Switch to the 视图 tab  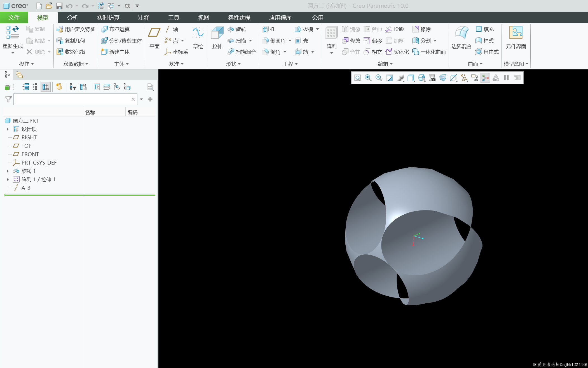(203, 18)
